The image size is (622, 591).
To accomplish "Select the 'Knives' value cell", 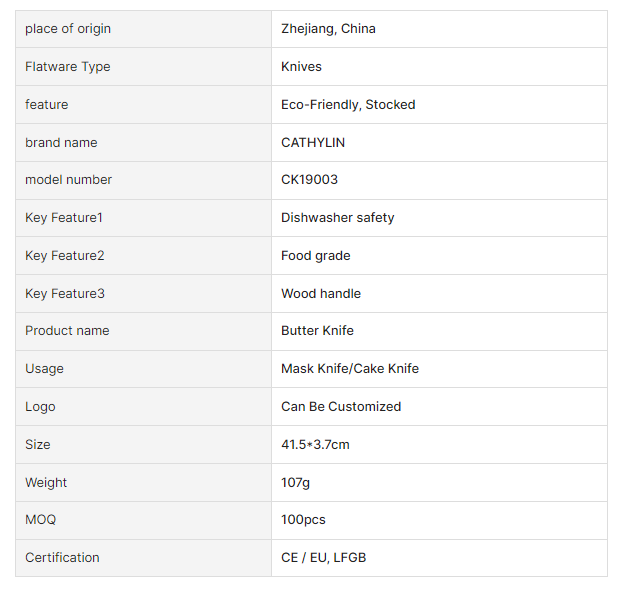I will click(x=301, y=67).
